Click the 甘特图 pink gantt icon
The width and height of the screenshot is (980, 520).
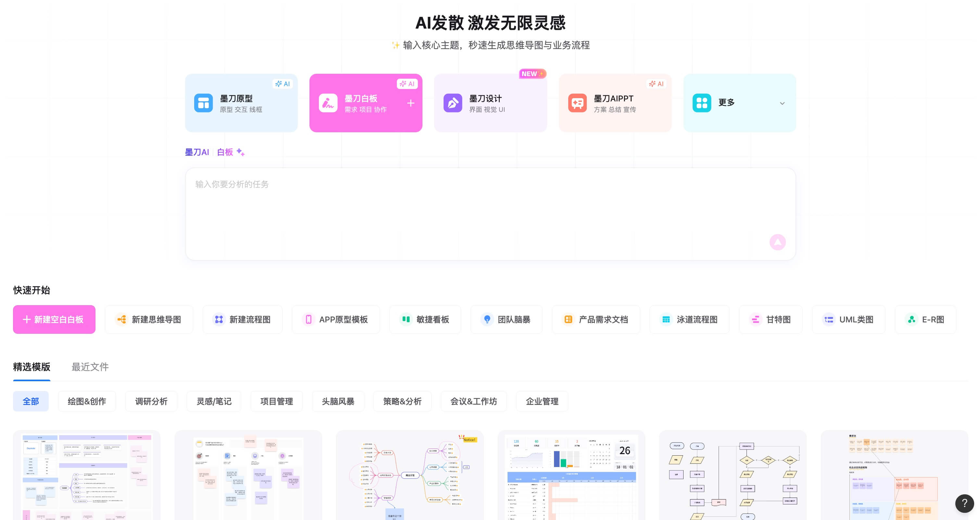[x=756, y=319]
